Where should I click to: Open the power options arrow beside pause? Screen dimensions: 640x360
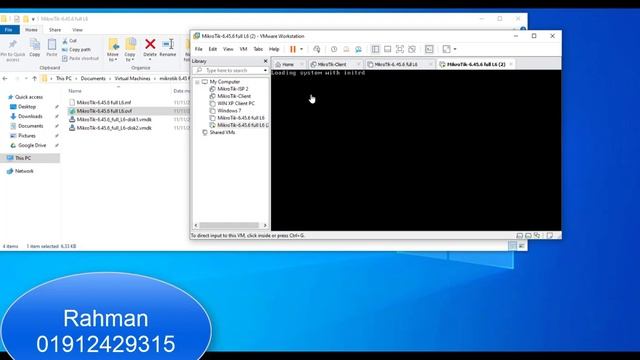pos(302,49)
